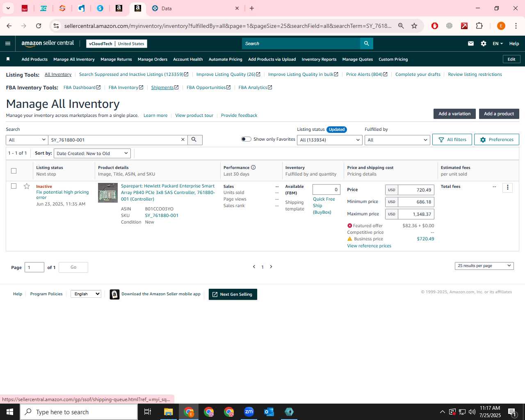
Task: Open the Listing status All (133934) dropdown
Action: click(330, 140)
